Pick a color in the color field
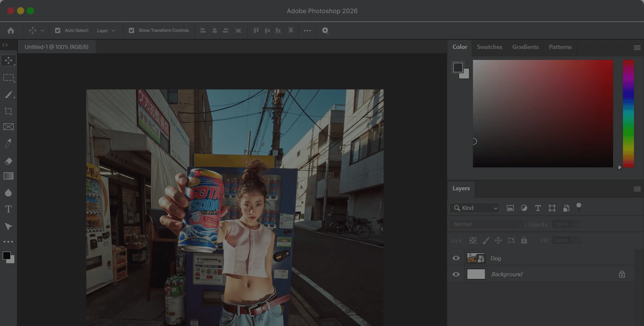The height and width of the screenshot is (326, 644). coord(543,113)
